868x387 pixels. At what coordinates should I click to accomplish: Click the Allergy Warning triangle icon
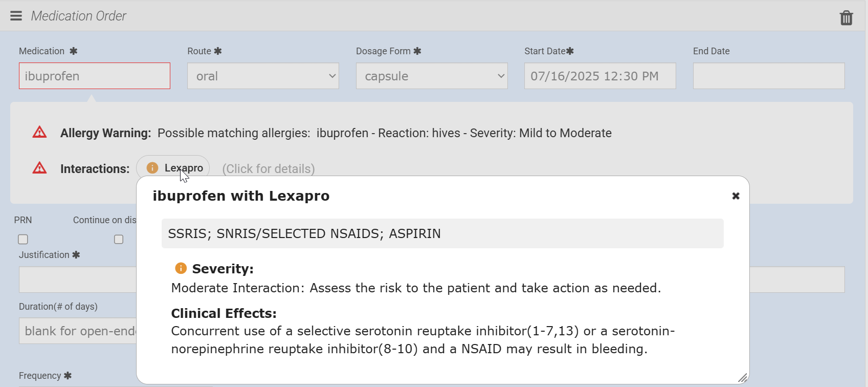[39, 133]
